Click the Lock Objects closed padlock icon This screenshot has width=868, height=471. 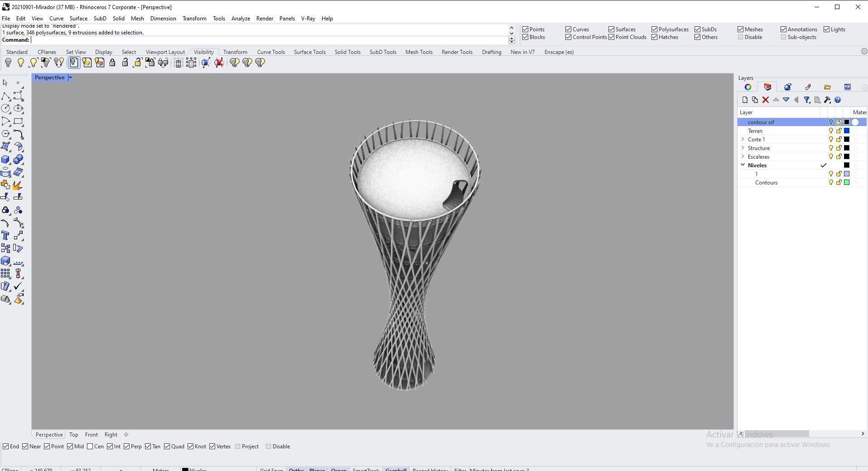(112, 63)
